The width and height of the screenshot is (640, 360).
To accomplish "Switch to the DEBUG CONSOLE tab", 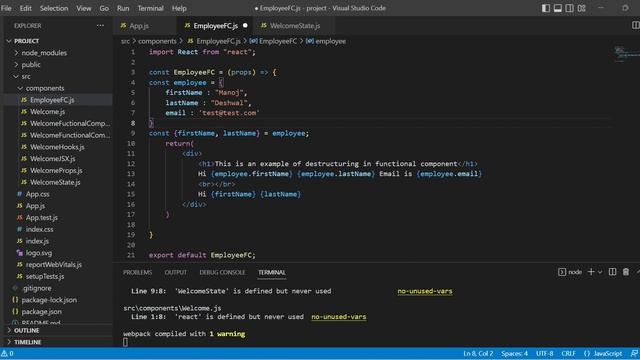I will pos(222,272).
